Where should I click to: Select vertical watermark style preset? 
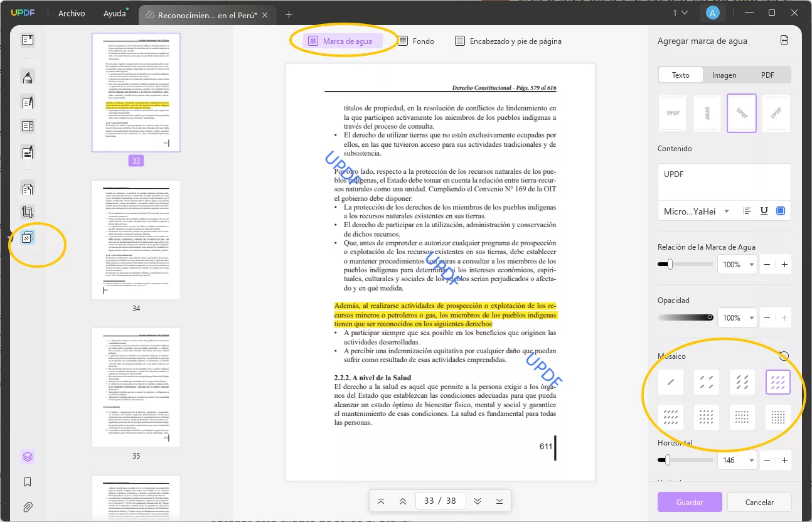[x=708, y=113]
